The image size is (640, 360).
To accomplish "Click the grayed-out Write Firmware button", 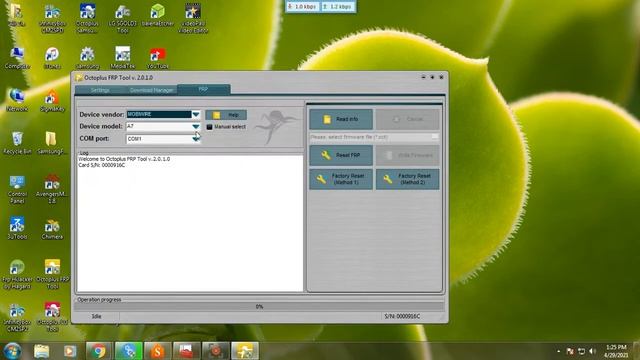I will (x=407, y=155).
